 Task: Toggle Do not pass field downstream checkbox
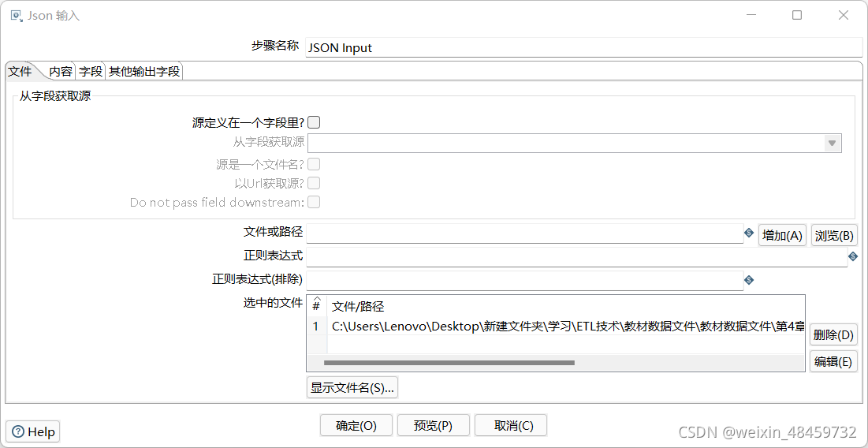(x=314, y=202)
